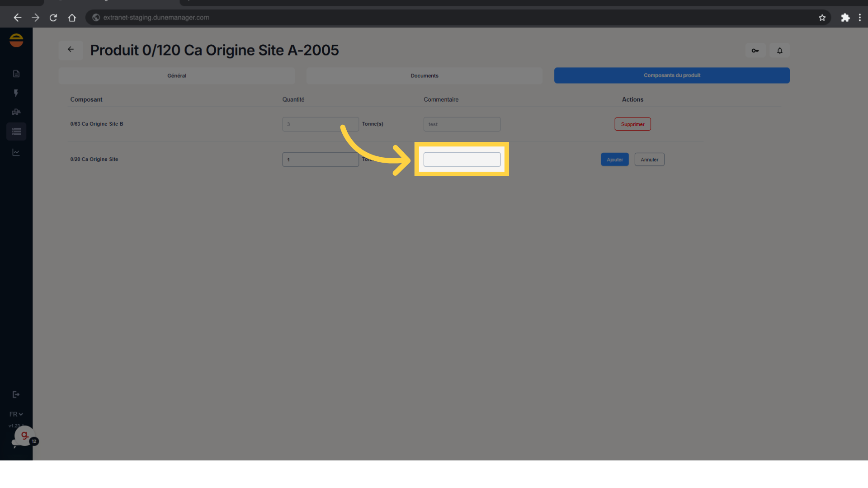This screenshot has width=868, height=488.
Task: Go back using the page's back arrow
Action: point(71,50)
